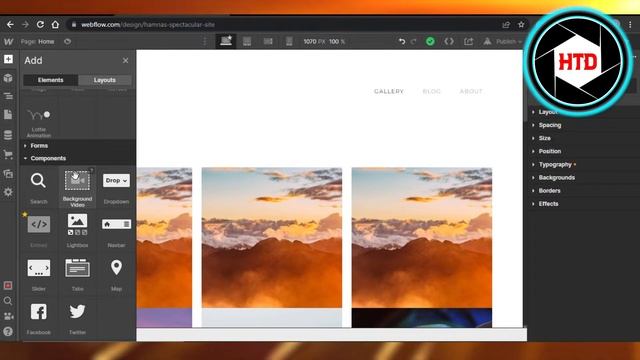Open the Ecommerce cart icon
Image resolution: width=640 pixels, height=360 pixels.
click(x=8, y=154)
